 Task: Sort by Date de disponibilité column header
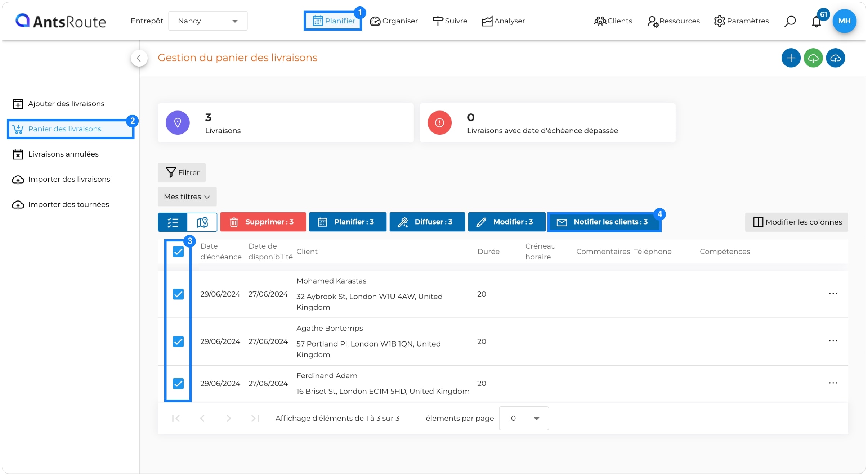pyautogui.click(x=270, y=252)
